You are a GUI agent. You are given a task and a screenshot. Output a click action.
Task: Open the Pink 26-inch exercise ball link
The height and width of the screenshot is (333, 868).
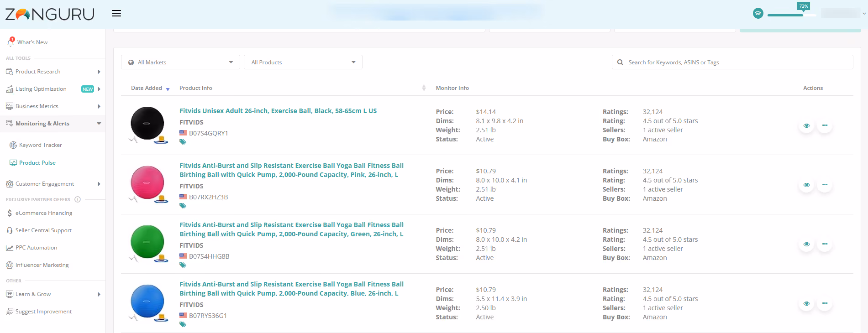click(291, 170)
